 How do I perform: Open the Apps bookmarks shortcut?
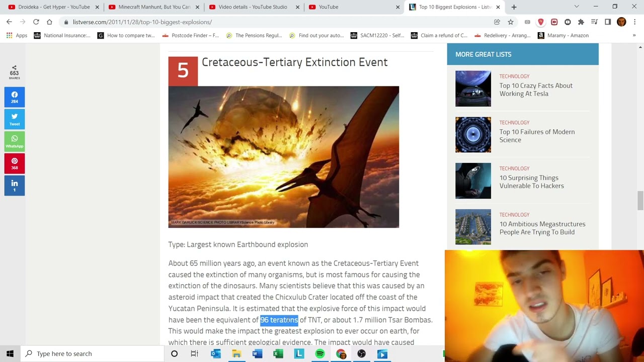(17, 36)
